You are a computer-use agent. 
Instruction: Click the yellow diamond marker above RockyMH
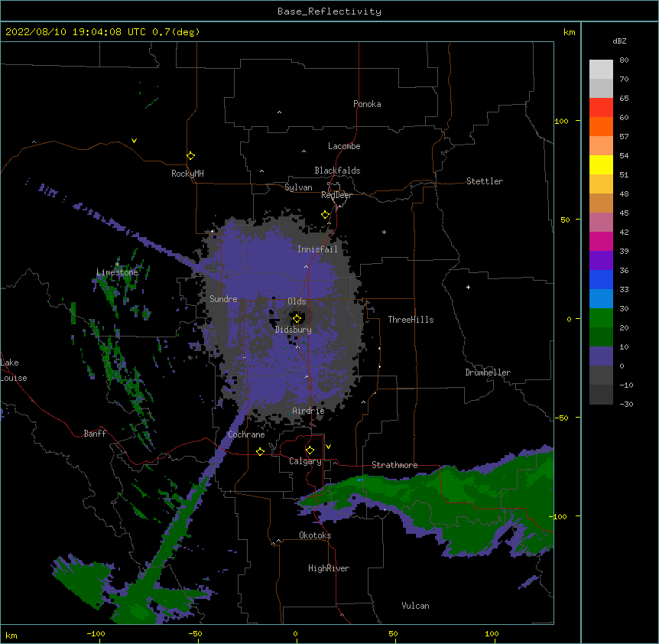190,155
